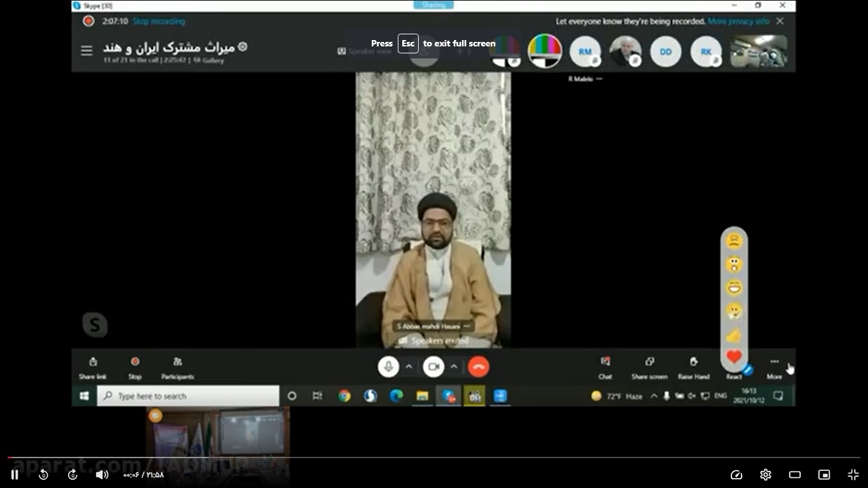Send the thumbs up reaction
This screenshot has height=488, width=868.
(x=734, y=335)
